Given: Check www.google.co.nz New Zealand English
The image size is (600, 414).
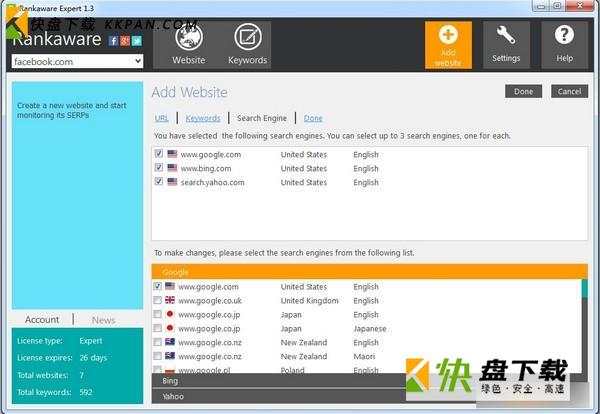Looking at the screenshot, I should point(157,342).
